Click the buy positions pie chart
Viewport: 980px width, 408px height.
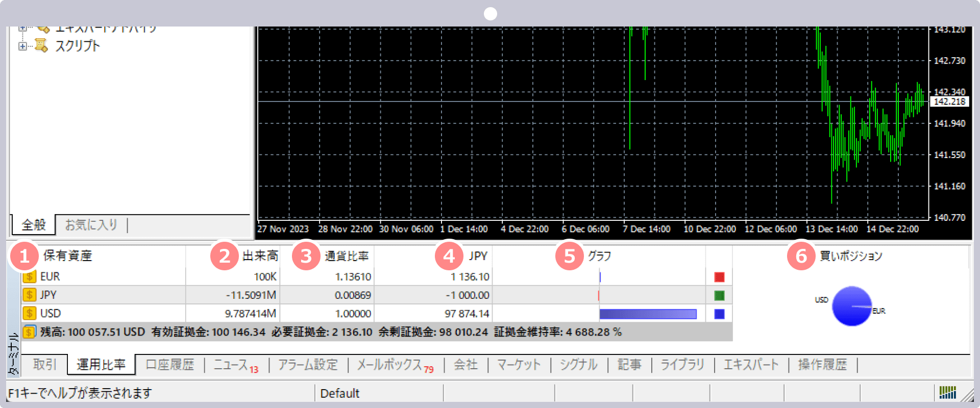click(x=852, y=306)
